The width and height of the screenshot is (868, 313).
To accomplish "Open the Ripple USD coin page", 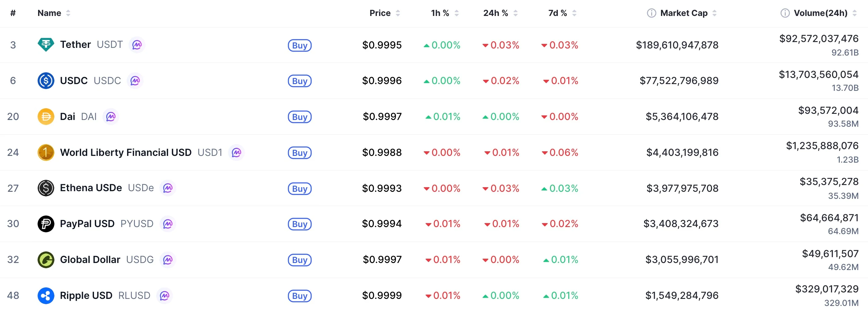I will point(86,296).
